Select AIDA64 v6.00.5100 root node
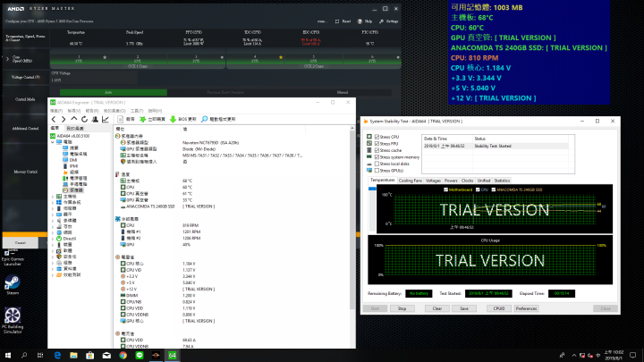 [x=70, y=136]
